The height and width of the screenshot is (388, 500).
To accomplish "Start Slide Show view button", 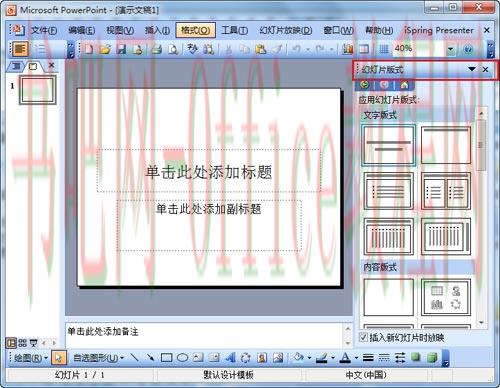I will coord(34,343).
